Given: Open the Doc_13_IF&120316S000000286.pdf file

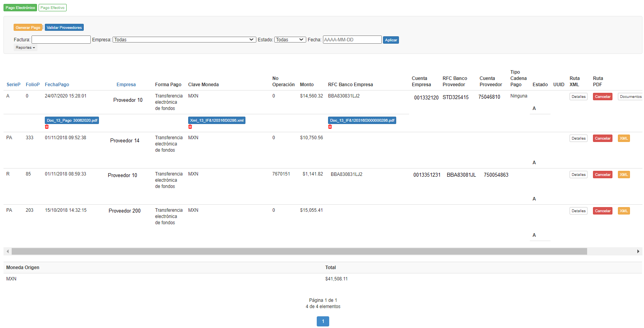Looking at the screenshot, I should coord(362,121).
